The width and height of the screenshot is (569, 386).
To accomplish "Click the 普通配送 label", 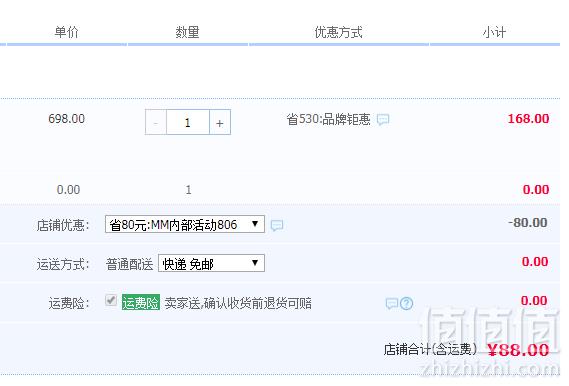I will 130,264.
